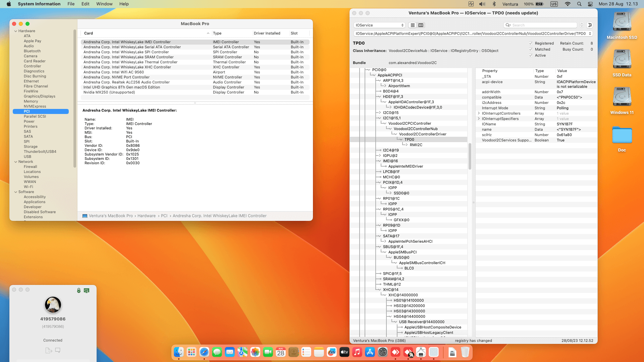This screenshot has height=362, width=644.
Task: Uncheck the Registered checkbox for TPD0
Action: (531, 43)
